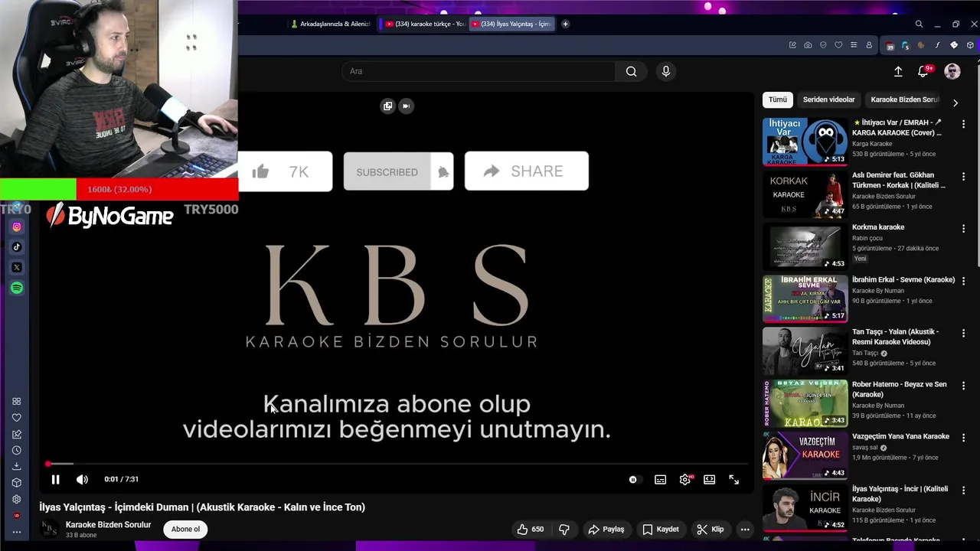Open the toolbar easy setup sliders icon
This screenshot has width=980, height=551.
(854, 45)
